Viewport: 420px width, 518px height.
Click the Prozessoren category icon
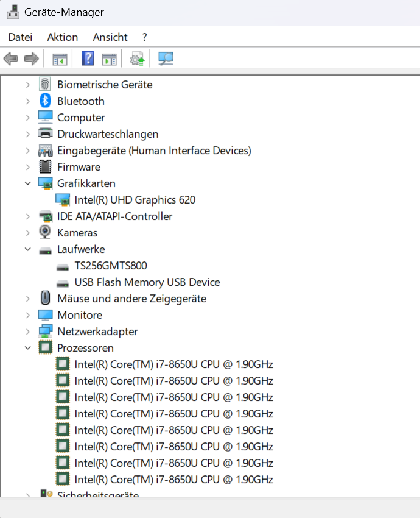(45, 347)
